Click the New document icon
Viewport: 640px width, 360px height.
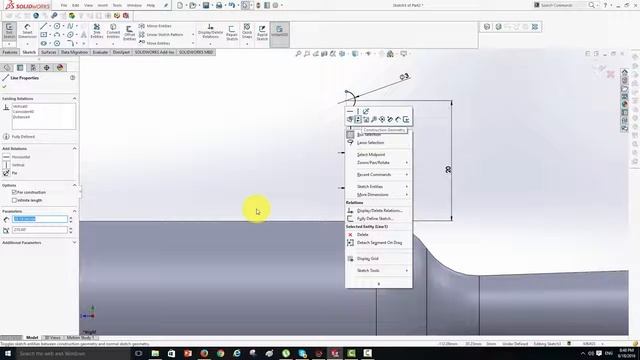pos(180,5)
